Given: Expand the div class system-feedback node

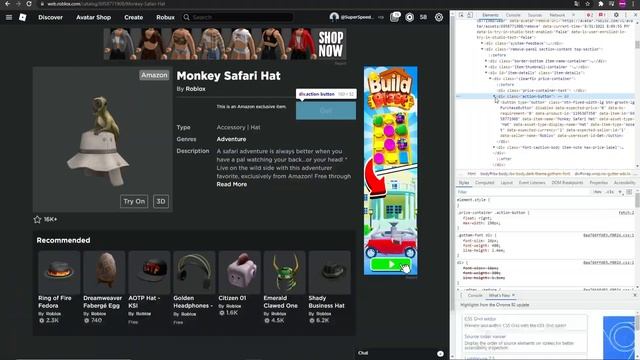Looking at the screenshot, I should pyautogui.click(x=482, y=43).
